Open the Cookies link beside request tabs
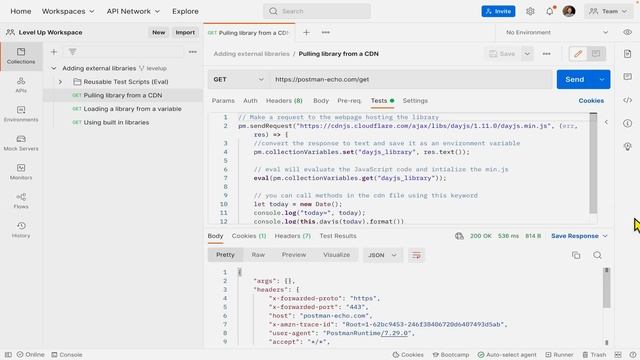This screenshot has width=640, height=360. (x=591, y=100)
